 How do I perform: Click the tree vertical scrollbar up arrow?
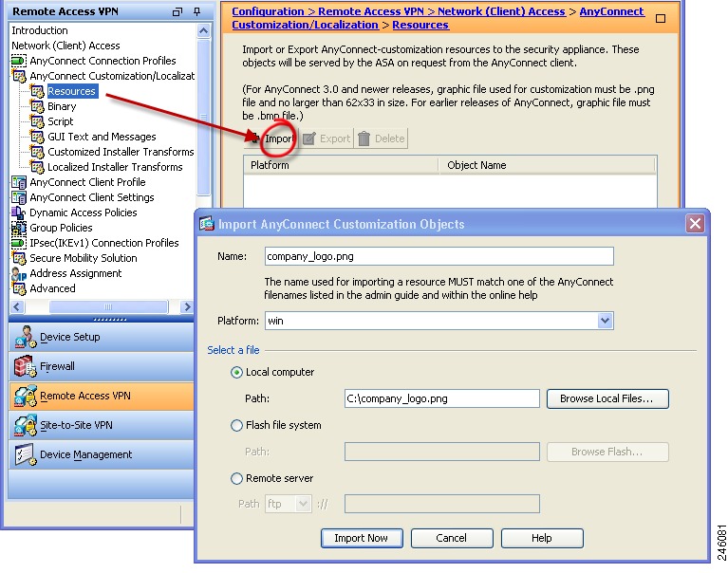pos(203,31)
